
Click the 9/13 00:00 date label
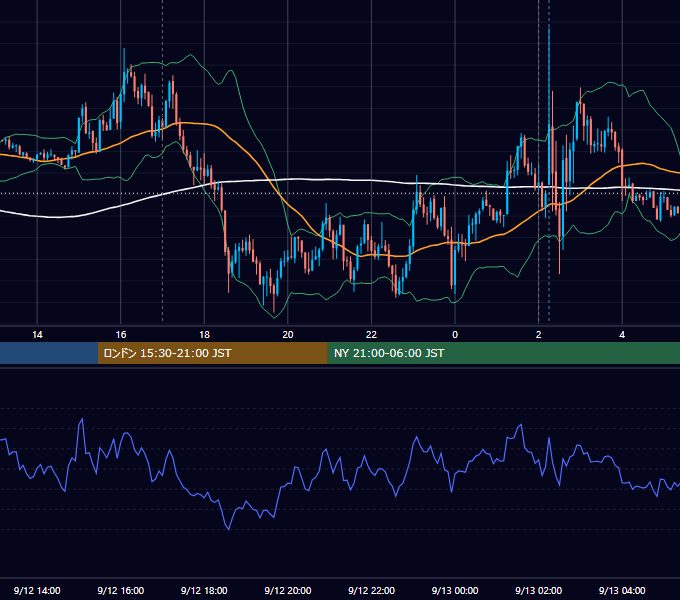point(455,590)
